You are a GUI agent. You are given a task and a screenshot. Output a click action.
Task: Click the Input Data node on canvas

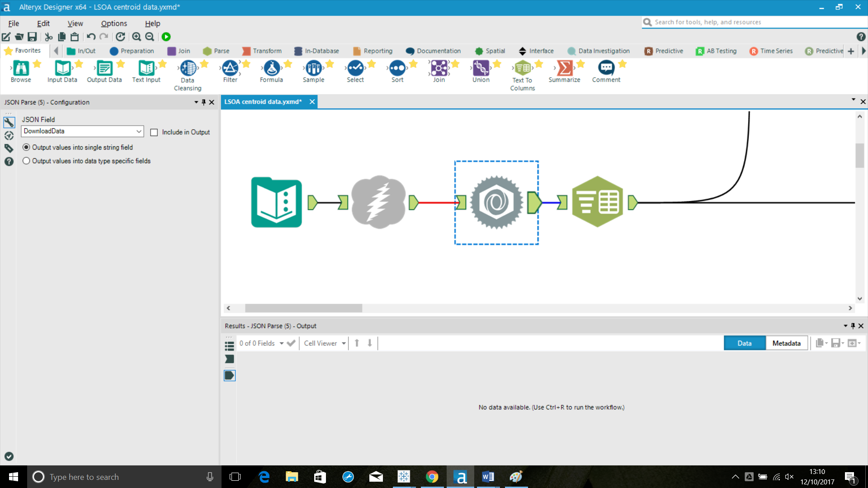tap(276, 202)
